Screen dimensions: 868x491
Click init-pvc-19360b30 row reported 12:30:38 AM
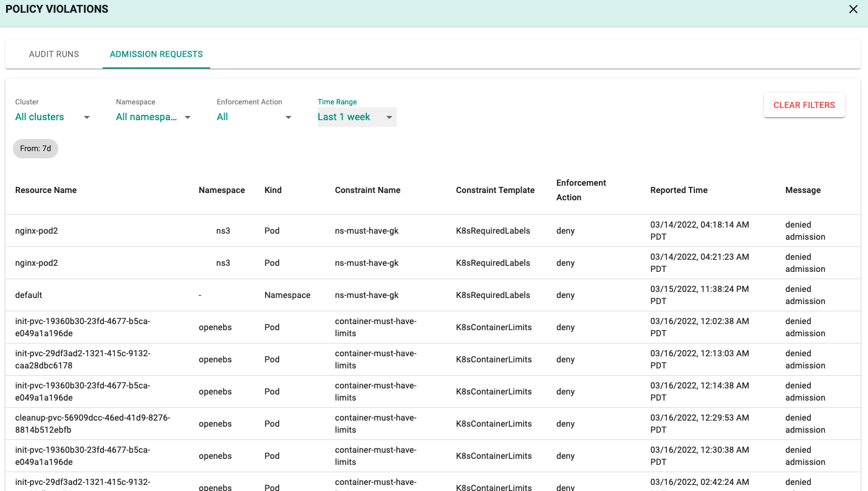[x=433, y=456]
